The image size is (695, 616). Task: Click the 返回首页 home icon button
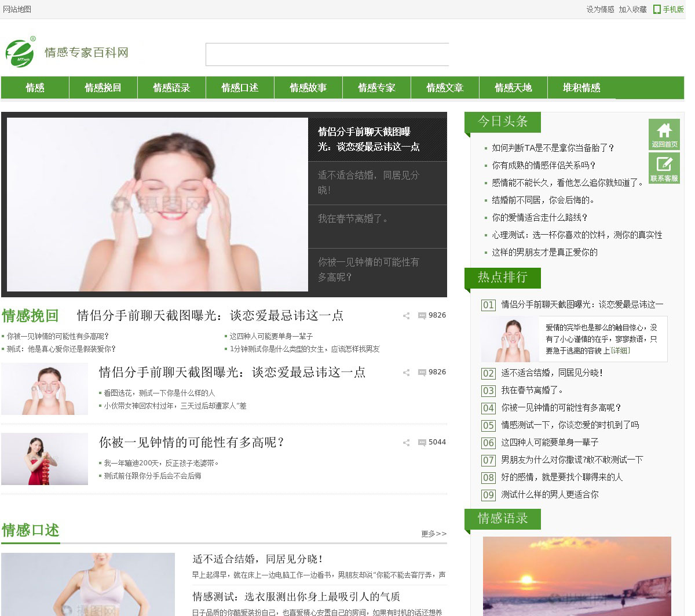(664, 135)
